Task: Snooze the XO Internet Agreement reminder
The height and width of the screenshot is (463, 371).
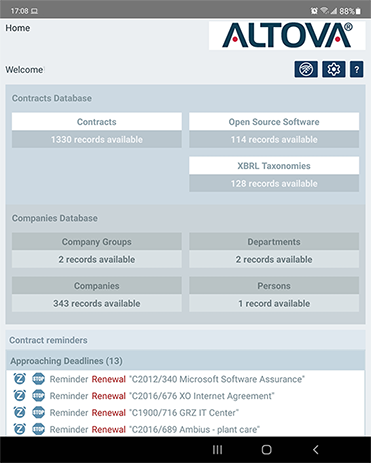Action: pos(20,395)
